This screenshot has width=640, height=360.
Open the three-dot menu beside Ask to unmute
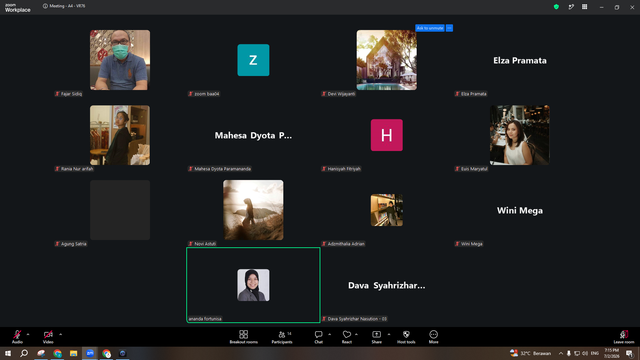pyautogui.click(x=449, y=28)
